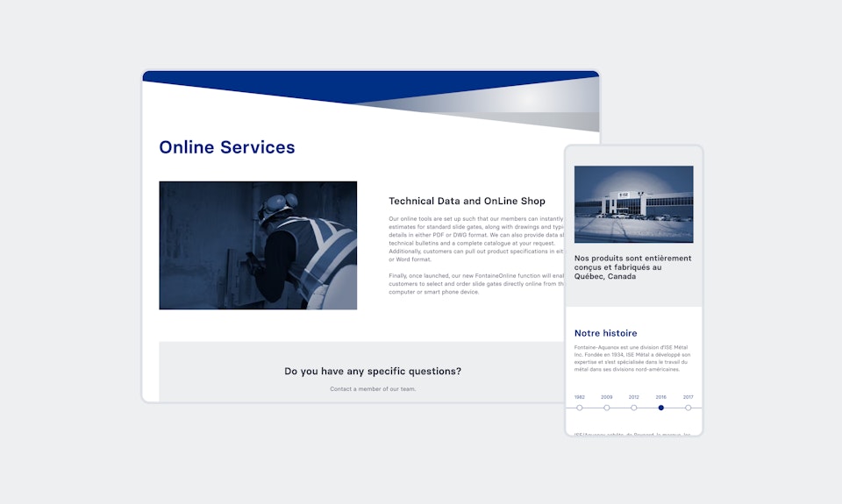This screenshot has width=842, height=504.
Task: Click Technical Data and OnLine Shop heading
Action: click(x=467, y=202)
